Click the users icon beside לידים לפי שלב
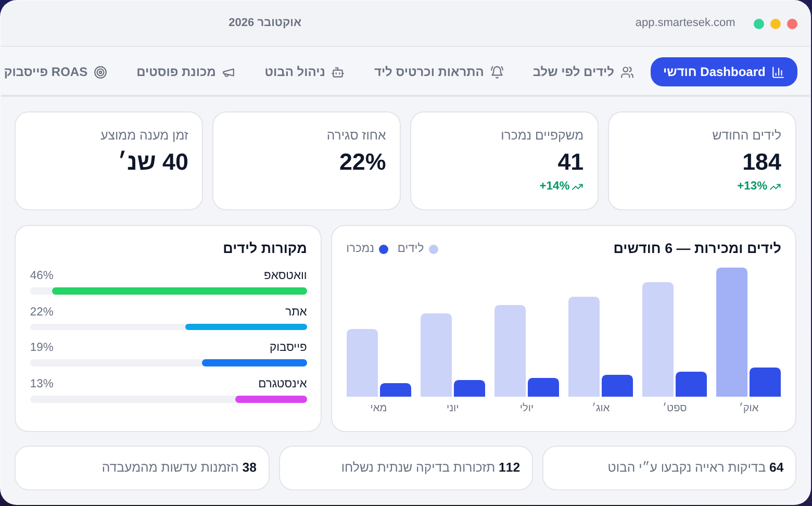 [628, 72]
